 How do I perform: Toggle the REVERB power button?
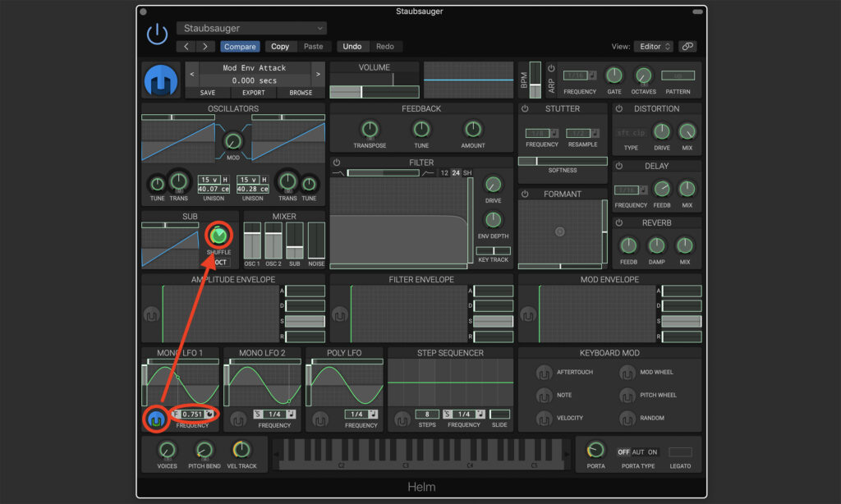[619, 223]
